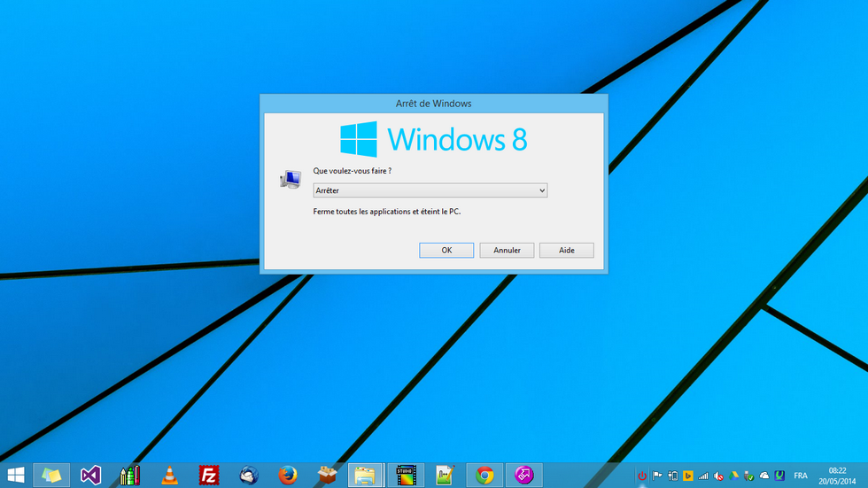
Task: Open Firefox from the taskbar
Action: tap(288, 476)
